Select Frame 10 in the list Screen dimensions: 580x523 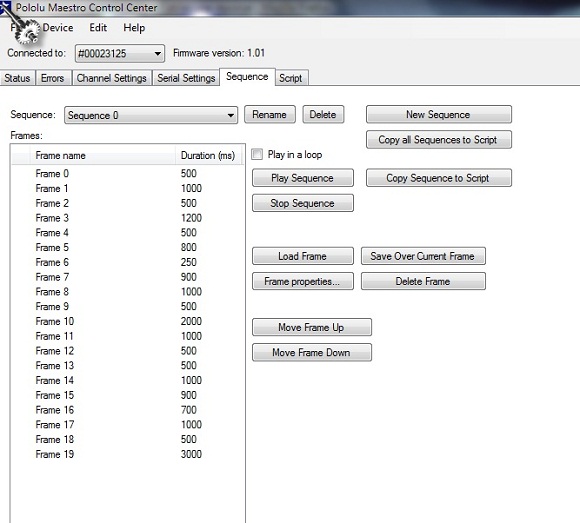(x=128, y=321)
